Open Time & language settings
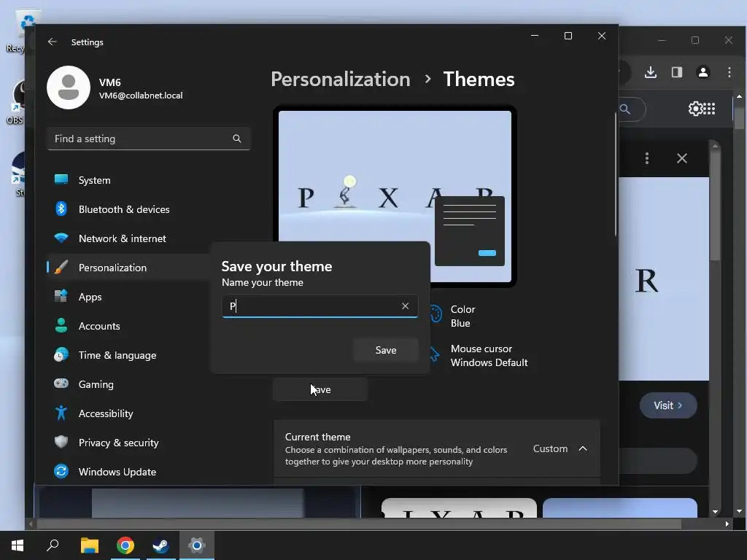Viewport: 747px width, 560px height. 128,355
